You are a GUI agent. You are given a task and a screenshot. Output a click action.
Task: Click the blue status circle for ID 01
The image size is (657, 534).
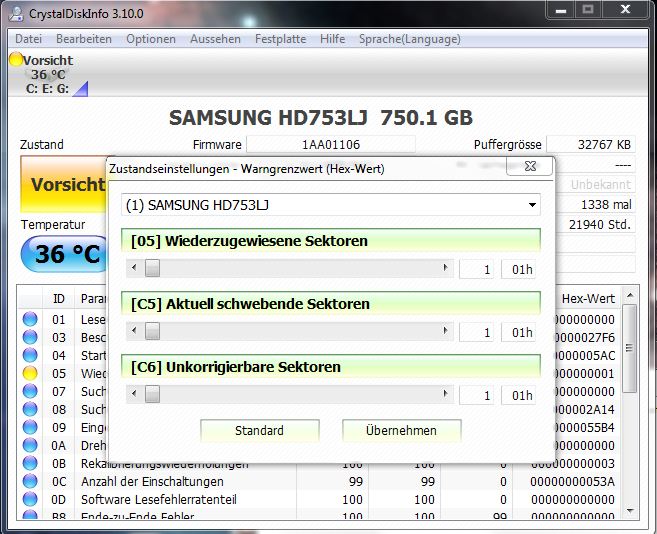(x=30, y=319)
